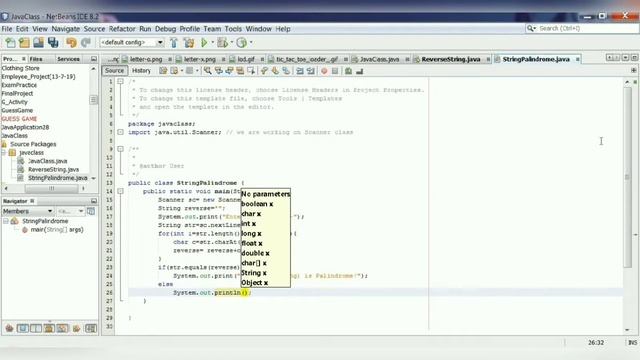Click the Uncomment editor toolbar icon
This screenshot has height=360, width=640.
point(360,71)
